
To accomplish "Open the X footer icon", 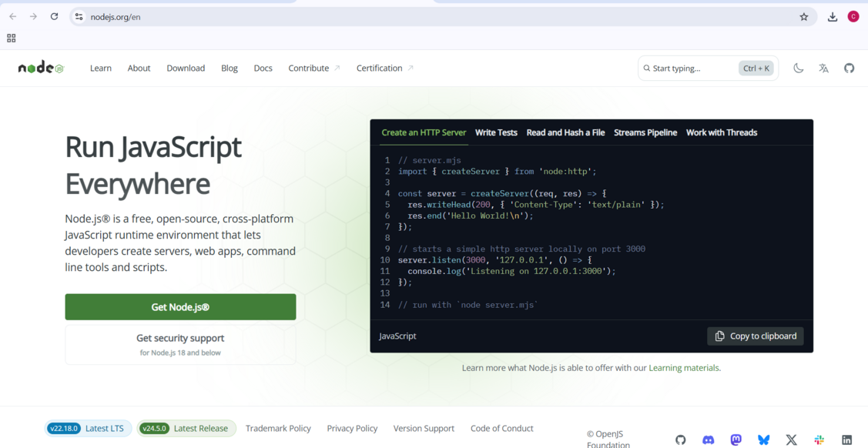I will [791, 440].
